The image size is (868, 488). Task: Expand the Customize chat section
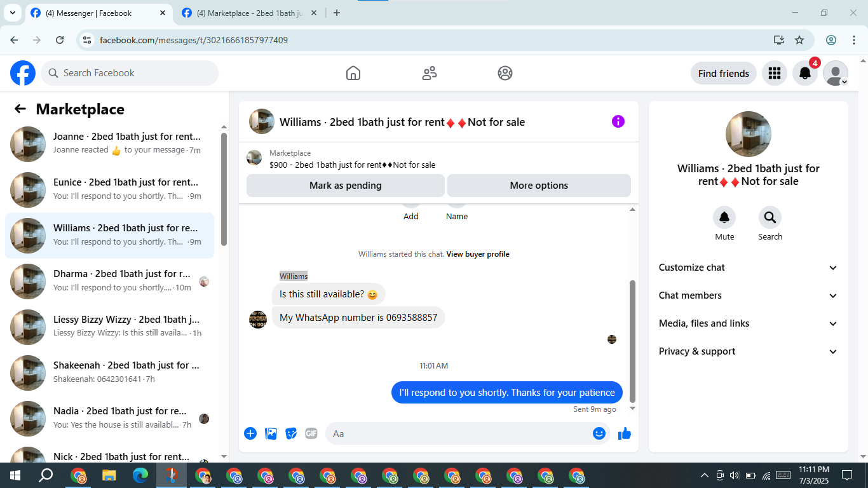[x=748, y=268]
